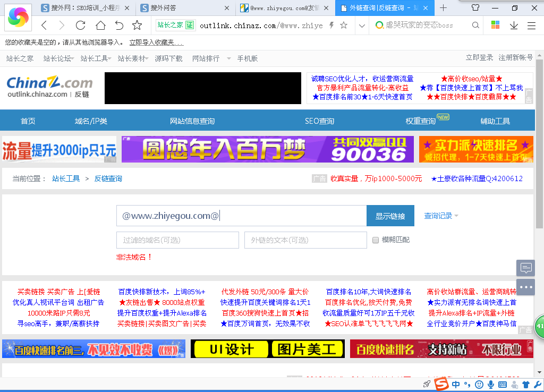Check the 模糊匹配 checkbox

point(376,240)
